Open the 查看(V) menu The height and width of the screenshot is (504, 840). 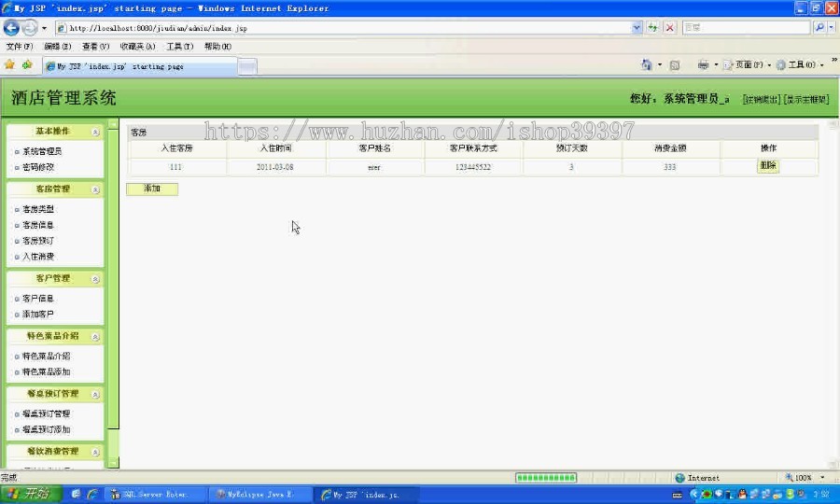pos(95,47)
